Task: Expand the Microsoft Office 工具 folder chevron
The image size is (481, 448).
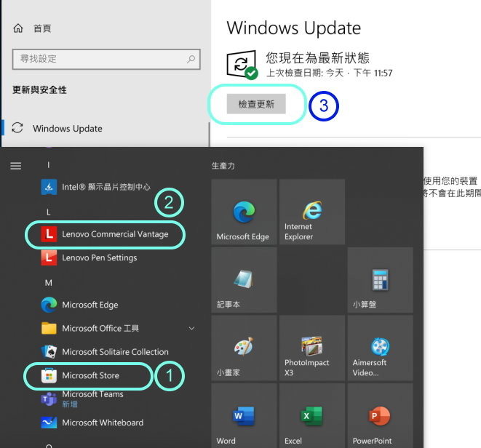Action: point(191,329)
